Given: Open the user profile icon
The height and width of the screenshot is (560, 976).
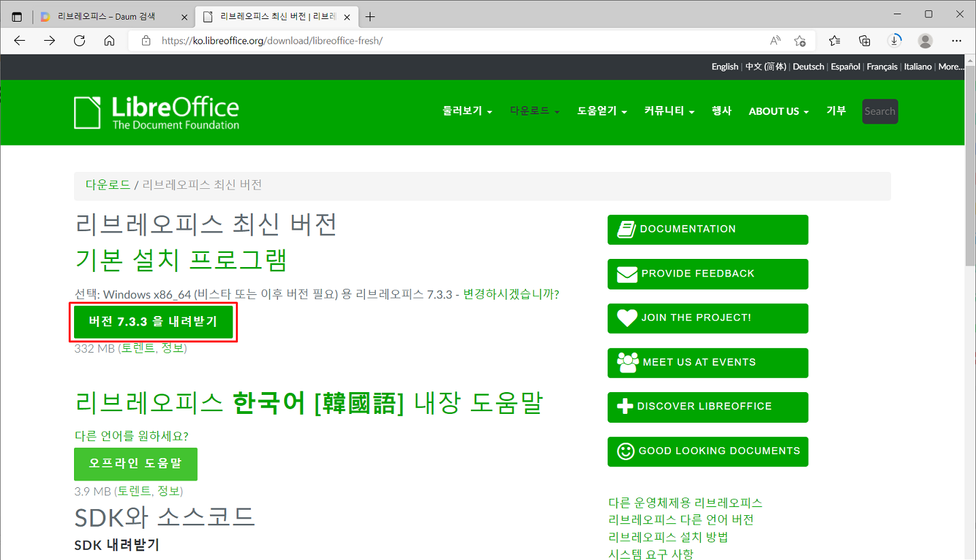Looking at the screenshot, I should click(x=925, y=41).
